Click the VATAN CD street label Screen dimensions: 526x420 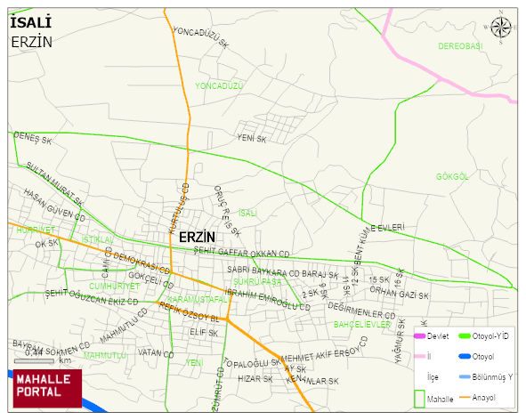tap(156, 353)
